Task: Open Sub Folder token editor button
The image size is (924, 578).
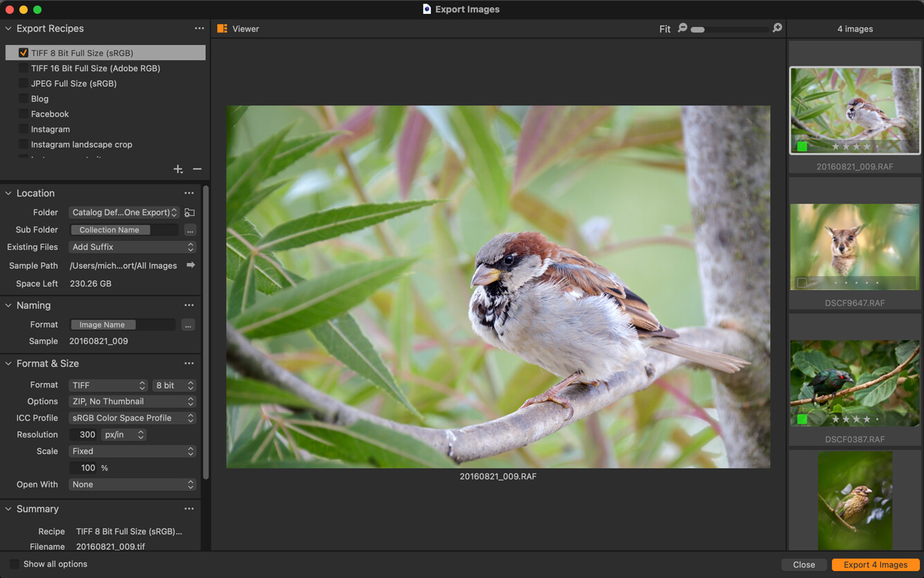Action: pos(190,230)
